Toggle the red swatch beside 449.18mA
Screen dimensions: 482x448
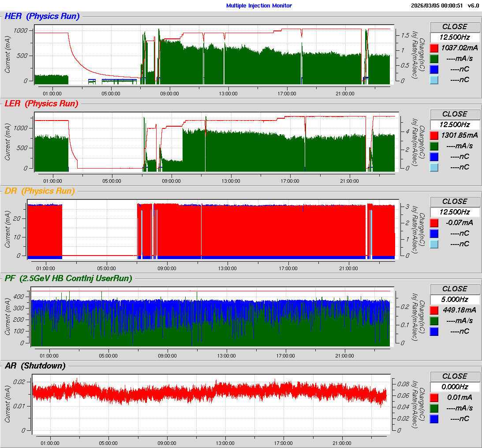[434, 310]
